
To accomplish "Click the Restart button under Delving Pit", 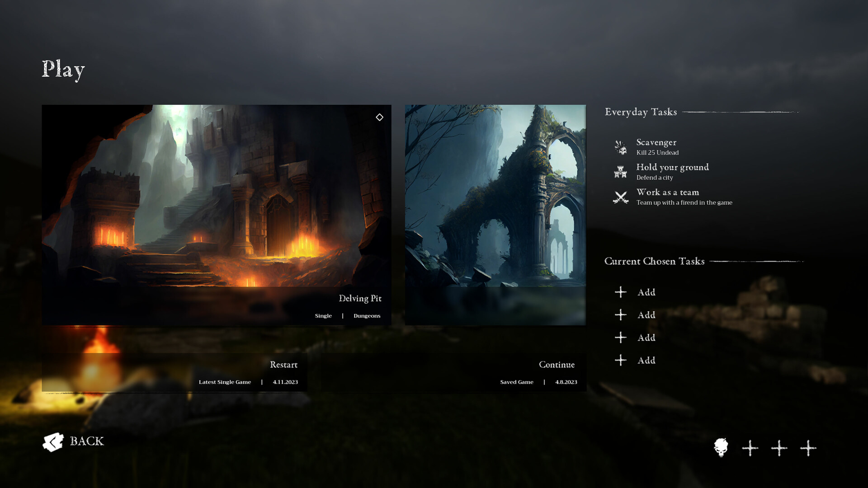I will pyautogui.click(x=283, y=365).
